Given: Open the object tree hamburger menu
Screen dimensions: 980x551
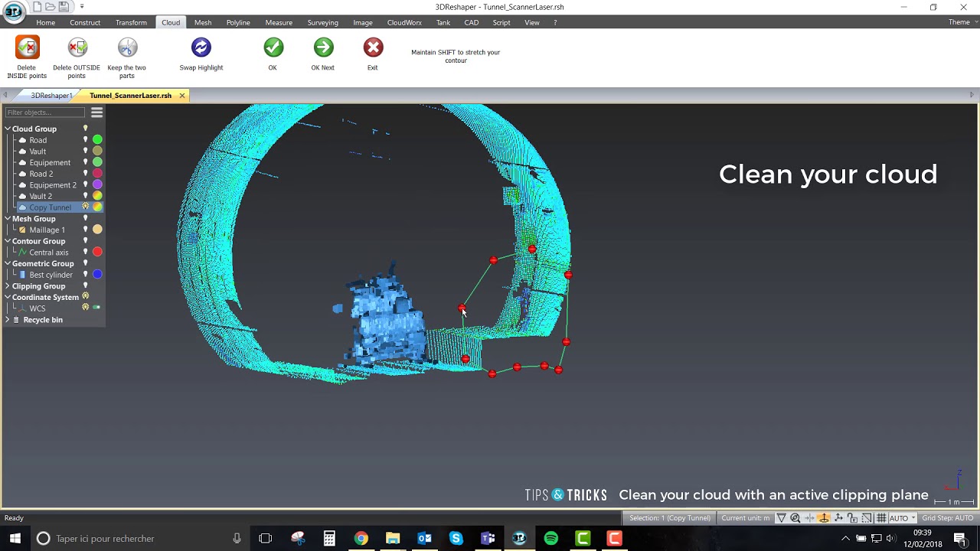Looking at the screenshot, I should point(97,112).
